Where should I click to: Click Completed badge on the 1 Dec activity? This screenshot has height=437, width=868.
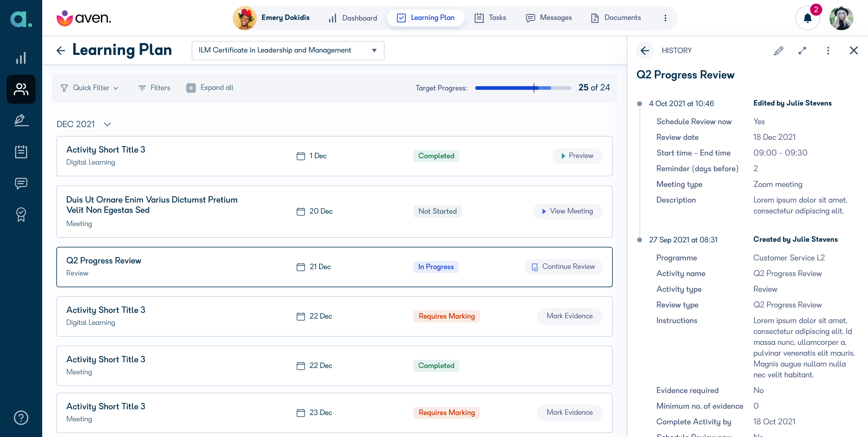[436, 156]
